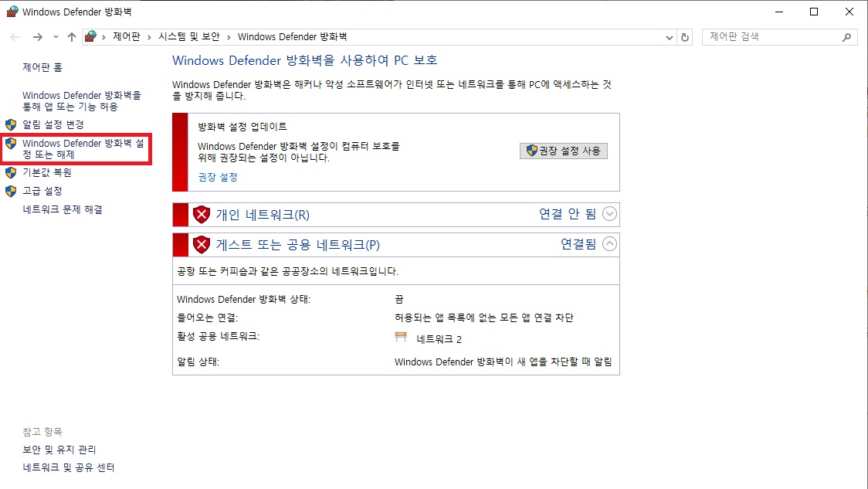868x489 pixels.
Task: Open 네트워크 문제 해결 link
Action: (63, 209)
